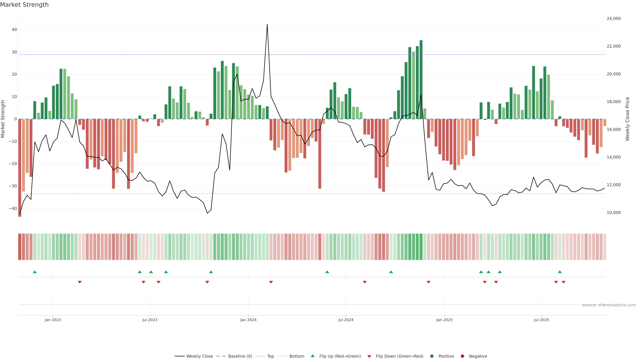Viewport: 644px width, 362px height.
Task: Click the leftmost red flip-down triangle marker
Action: pos(80,282)
